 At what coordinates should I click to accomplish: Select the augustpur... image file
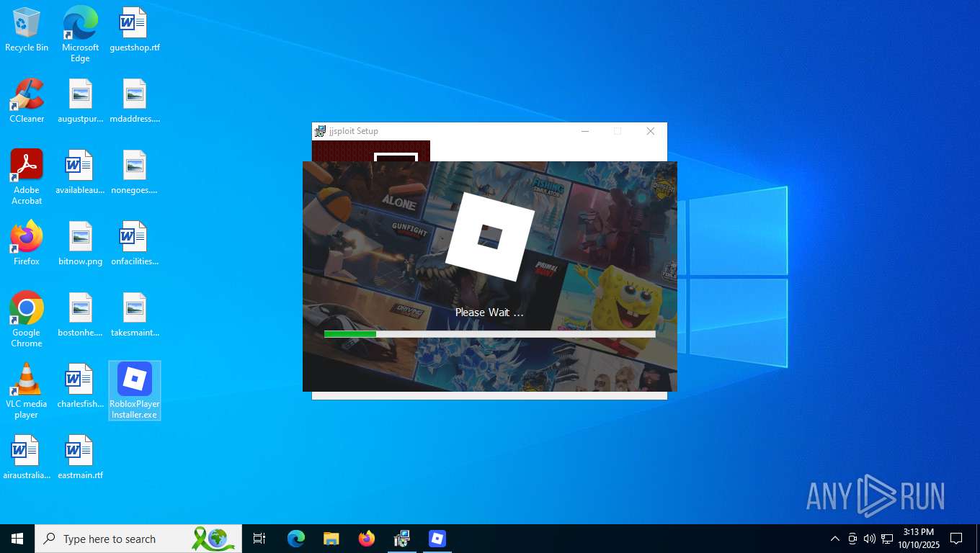pyautogui.click(x=80, y=101)
